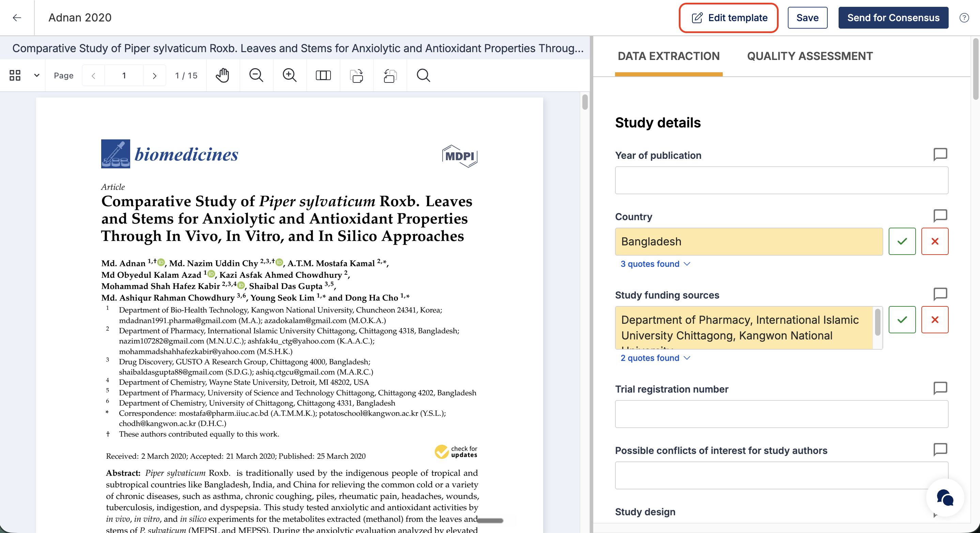Switch to the Quality Assessment tab
Screen dimensions: 980x533
tap(810, 56)
